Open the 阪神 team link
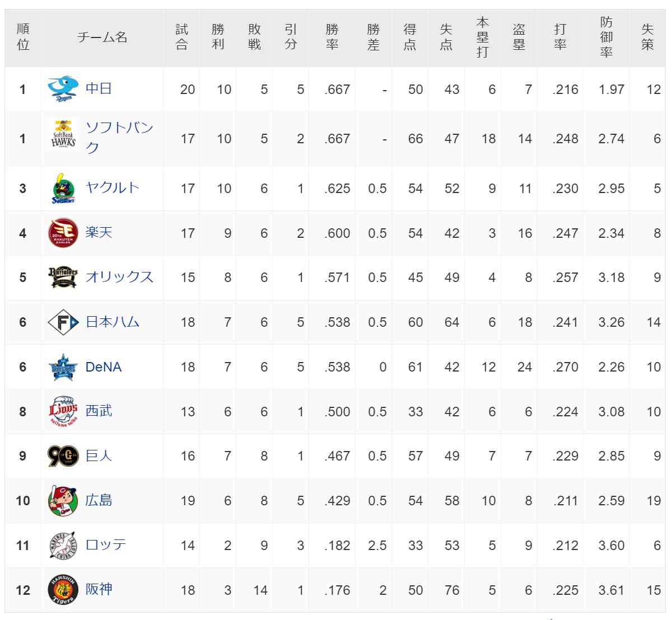The width and height of the screenshot is (672, 620). pos(99,589)
